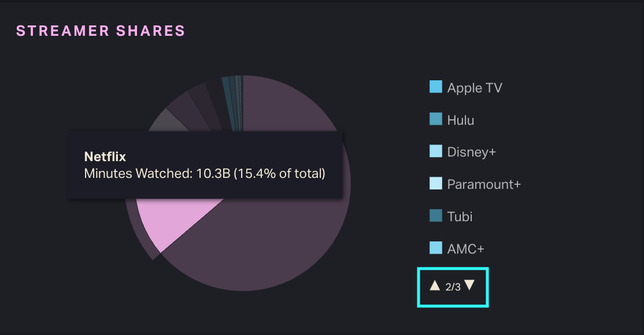Select the Paramount+ legend label
644x335 pixels.
tap(484, 184)
